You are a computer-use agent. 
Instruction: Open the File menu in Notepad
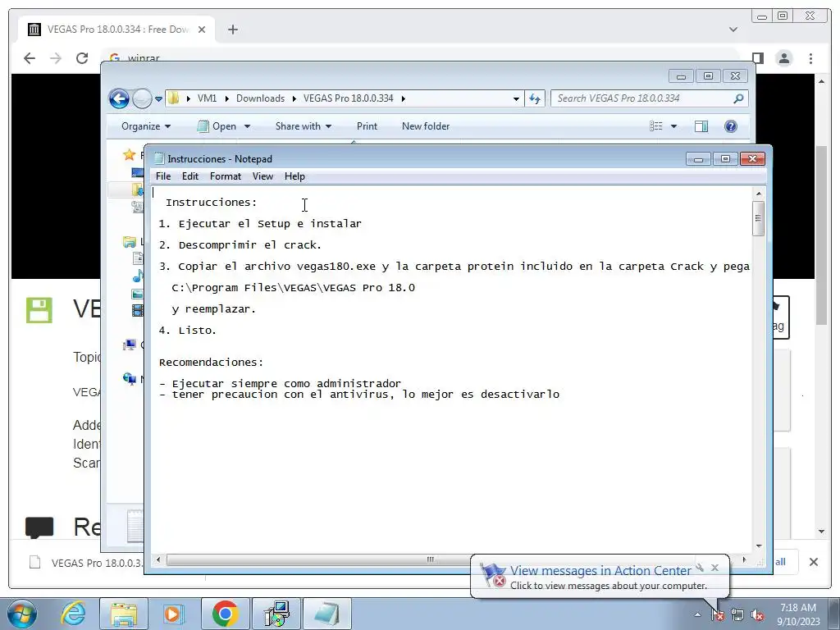[x=163, y=176]
